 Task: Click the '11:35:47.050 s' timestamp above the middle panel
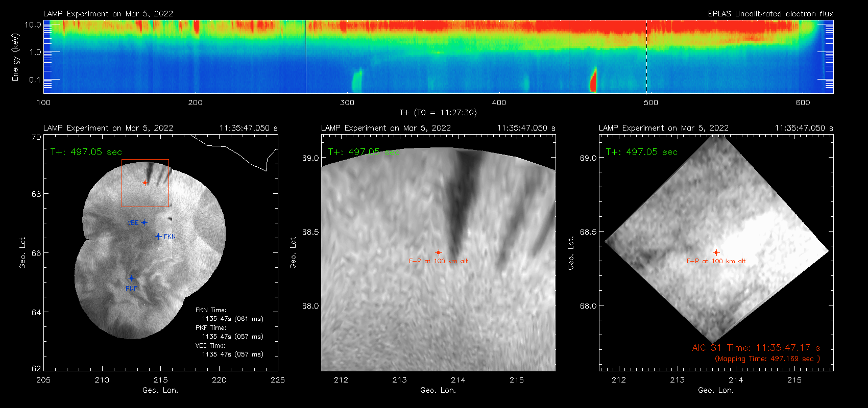(526, 128)
